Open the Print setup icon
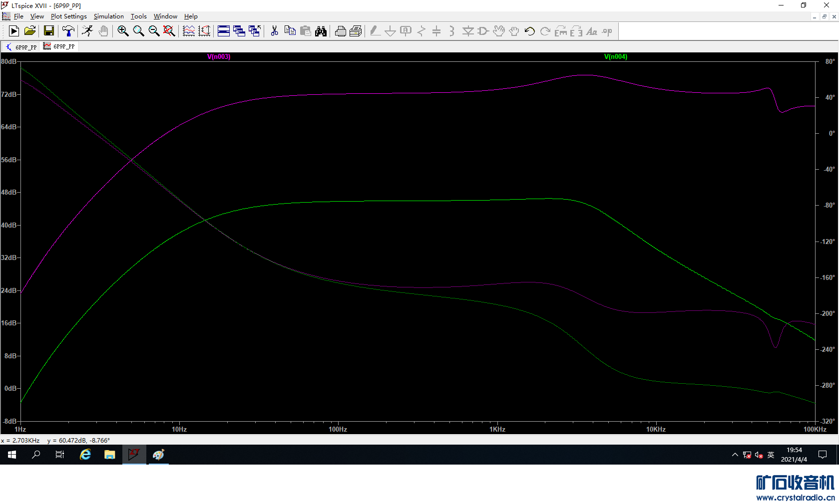 click(x=356, y=31)
